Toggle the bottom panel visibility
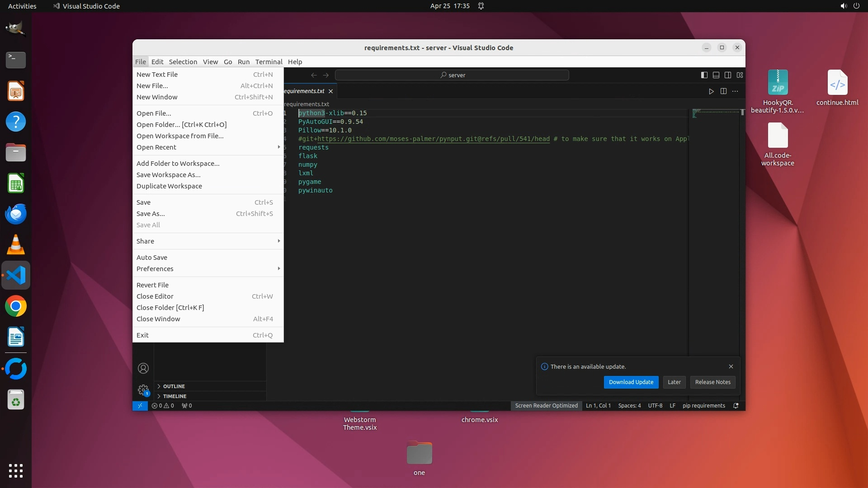 pos(716,75)
